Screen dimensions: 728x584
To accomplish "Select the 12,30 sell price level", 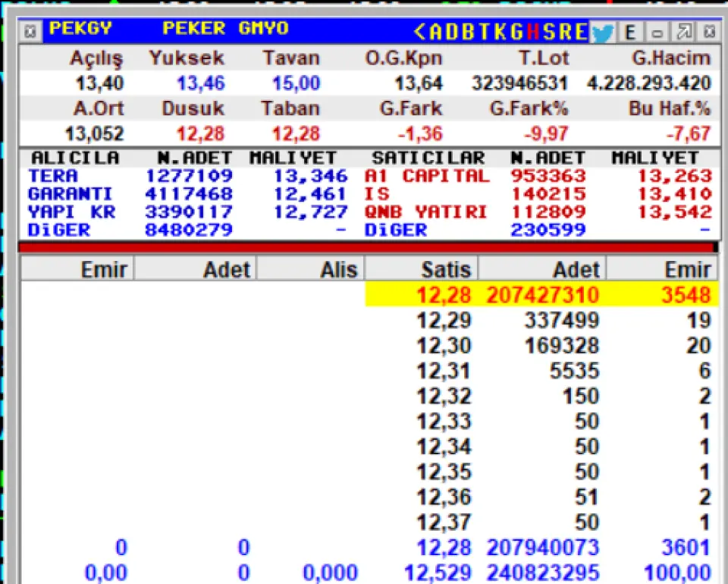I will [x=444, y=346].
